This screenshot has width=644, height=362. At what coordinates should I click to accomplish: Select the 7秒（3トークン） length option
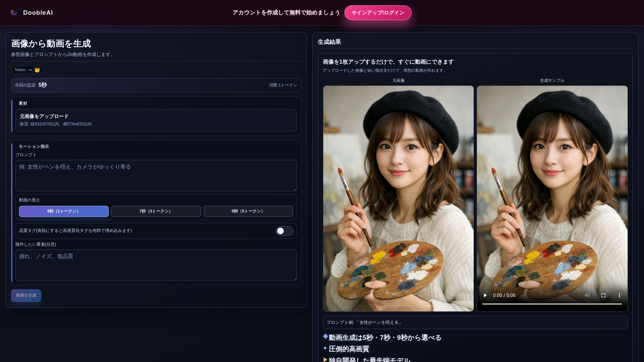click(x=156, y=211)
